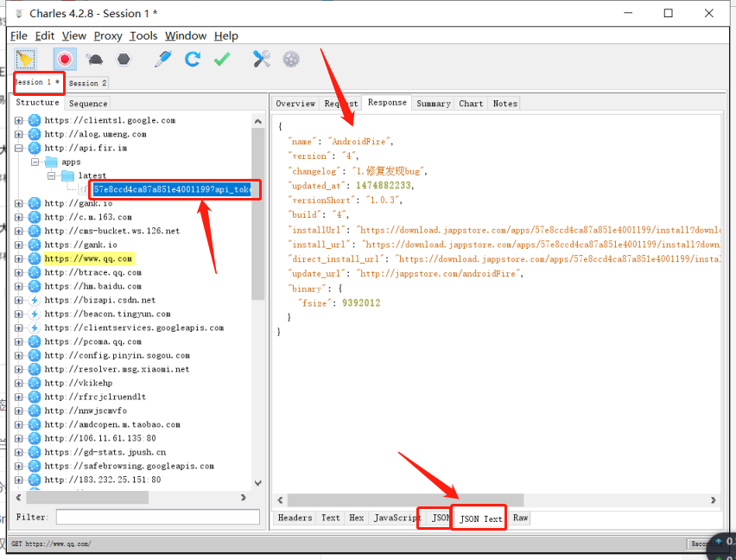Click the globe icon for http://btrace.qq.com
The height and width of the screenshot is (560, 736).
(35, 272)
